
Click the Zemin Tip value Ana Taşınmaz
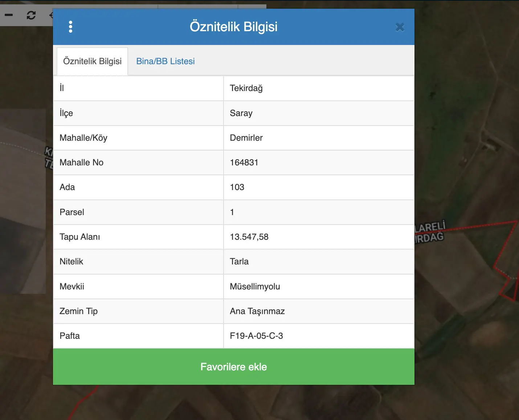257,311
